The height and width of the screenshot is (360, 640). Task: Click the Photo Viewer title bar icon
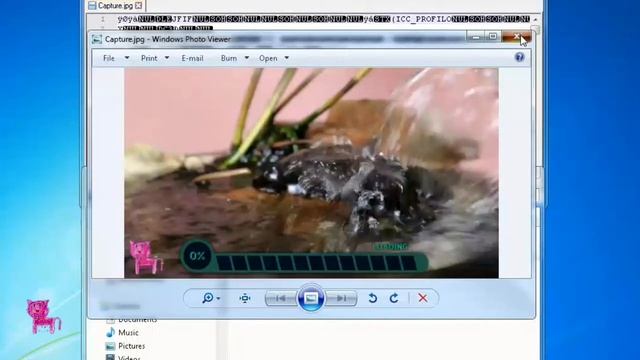tap(97, 39)
